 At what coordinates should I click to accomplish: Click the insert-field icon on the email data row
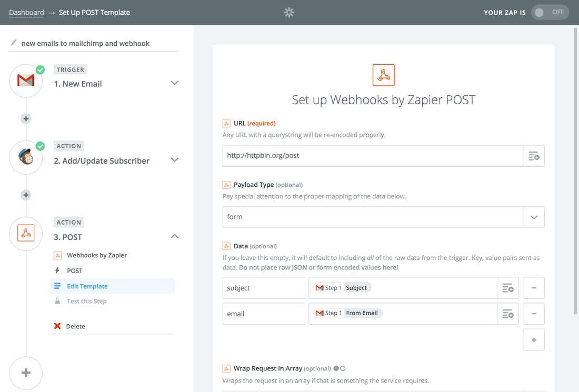(507, 314)
